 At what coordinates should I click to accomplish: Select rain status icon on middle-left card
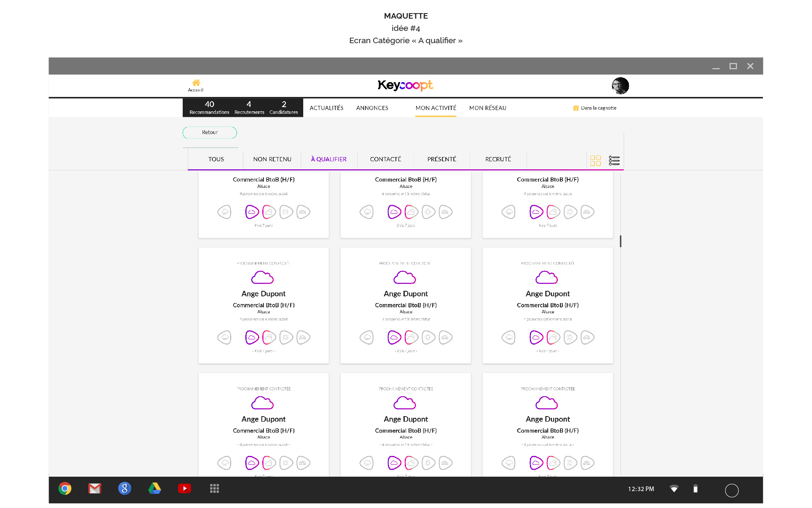225,337
